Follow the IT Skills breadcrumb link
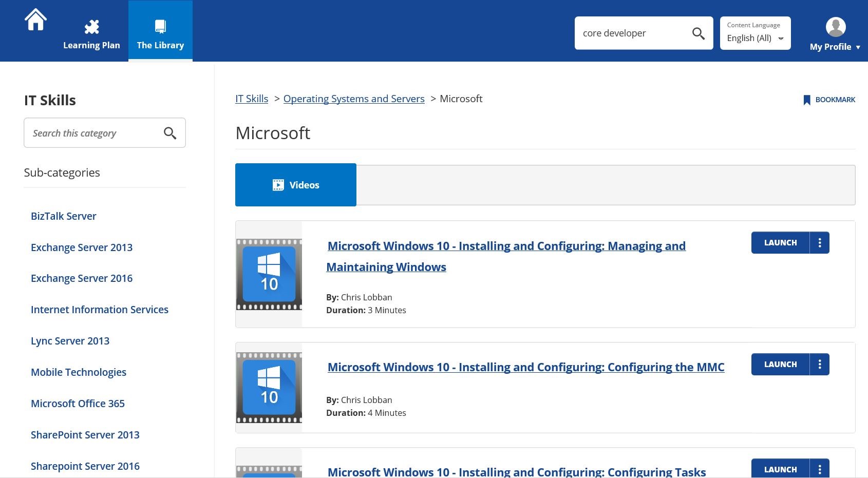The width and height of the screenshot is (868, 478). pos(252,99)
